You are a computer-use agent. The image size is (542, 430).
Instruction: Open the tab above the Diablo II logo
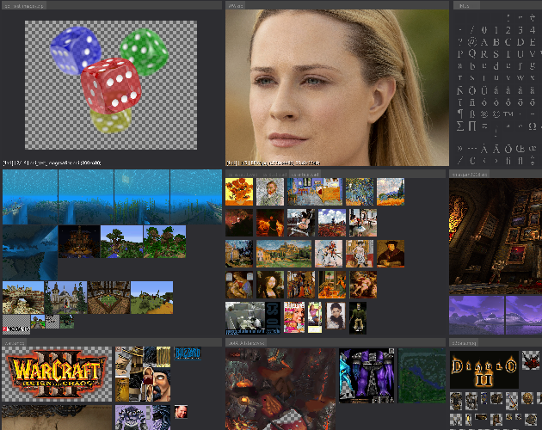464,343
